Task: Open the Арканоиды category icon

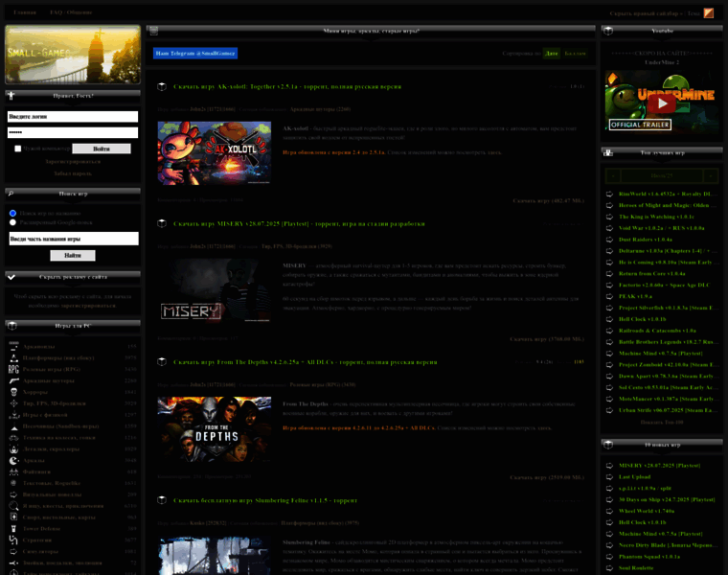Action: click(x=14, y=347)
